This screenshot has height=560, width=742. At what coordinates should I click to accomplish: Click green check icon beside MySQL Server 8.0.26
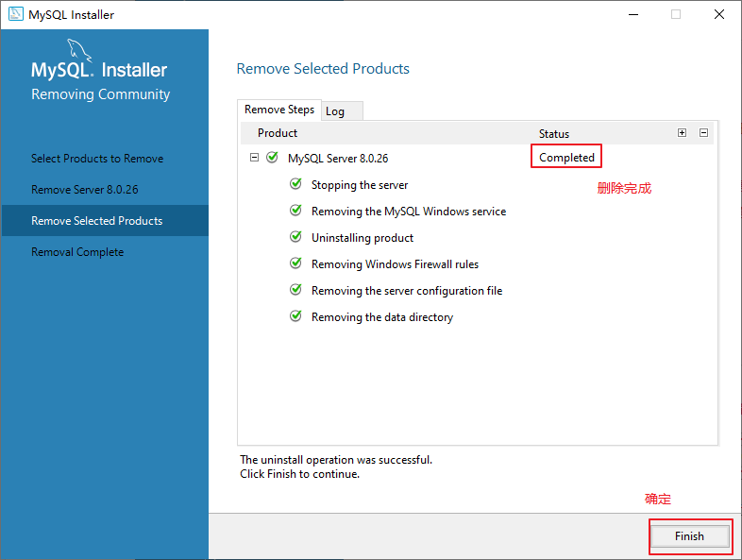coord(272,157)
